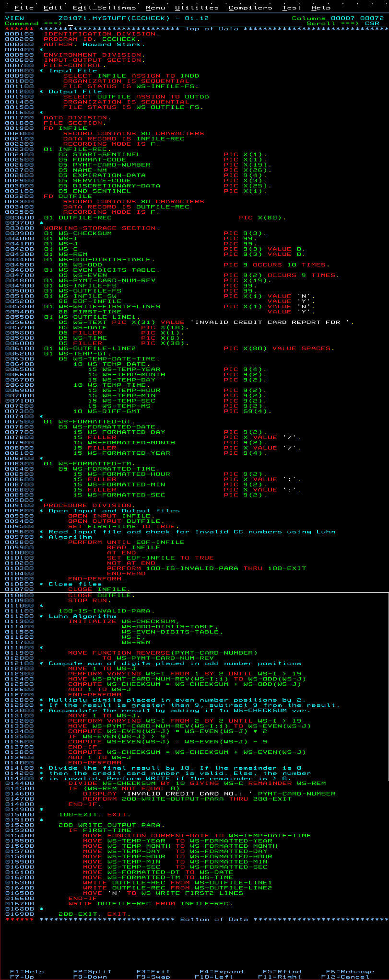Screen dimensions: 389x980
Task: Click 'MOVE FUNCTION REVERSE(PYMT-CARD-NUMBER)' line
Action: (x=163, y=653)
